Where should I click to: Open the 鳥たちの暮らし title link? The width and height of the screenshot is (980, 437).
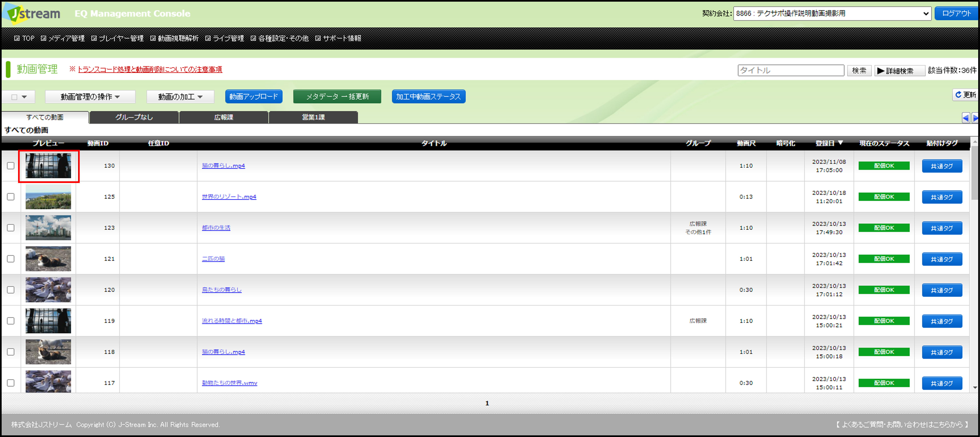point(222,290)
